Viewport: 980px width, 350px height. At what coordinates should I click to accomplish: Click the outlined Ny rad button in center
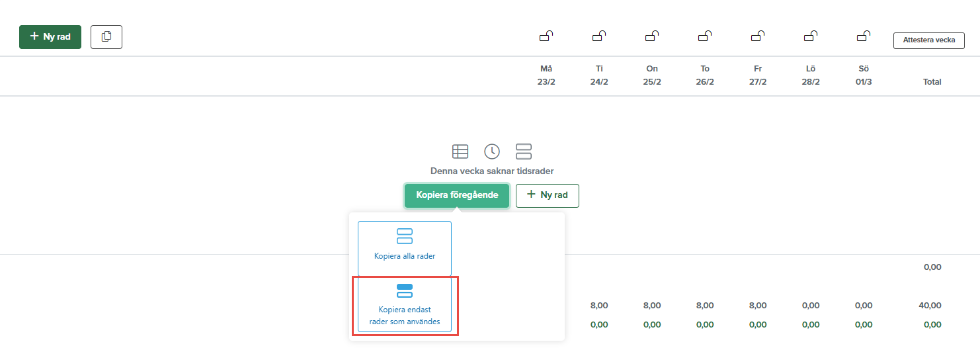point(547,195)
